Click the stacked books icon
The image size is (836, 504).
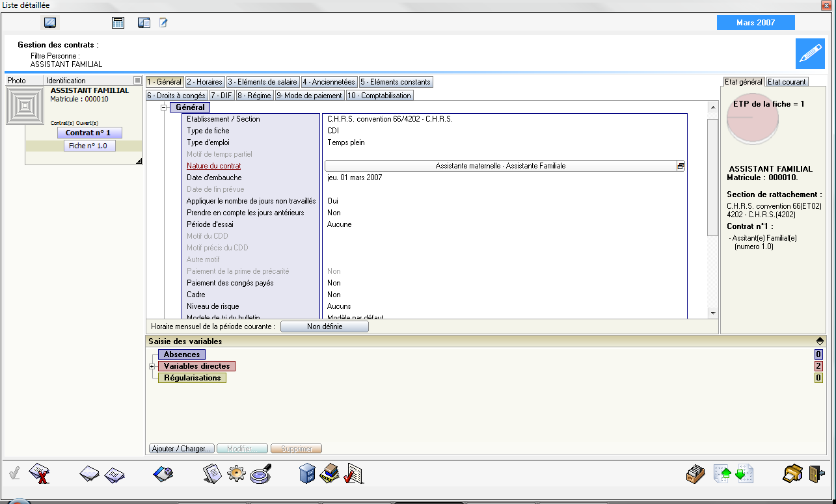click(x=330, y=473)
